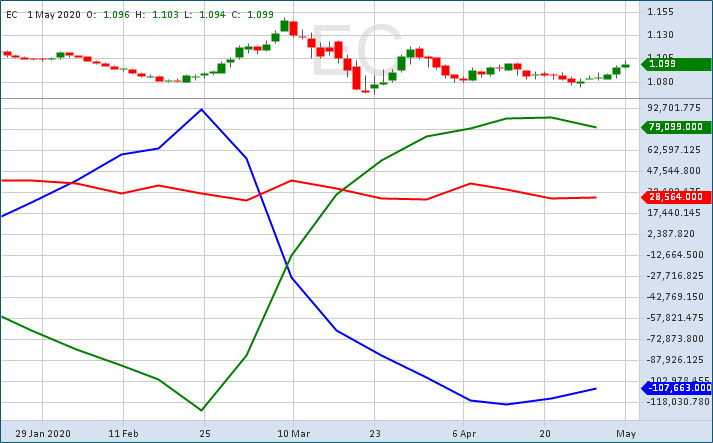Click the 47,544.800 axis value
Image resolution: width=713 pixels, height=443 pixels.
click(x=674, y=171)
